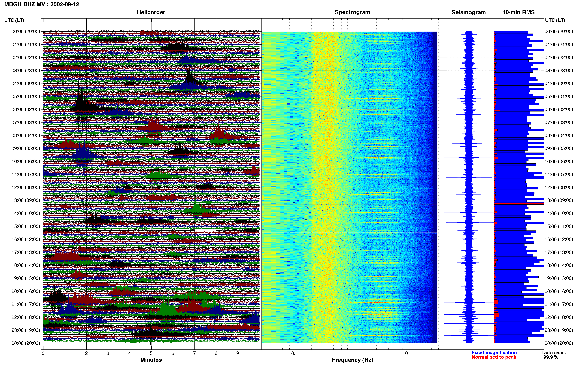Viewport: 588px width, 368px height.
Task: Click the right '06:00 (02:00)' time label
Action: (x=559, y=109)
